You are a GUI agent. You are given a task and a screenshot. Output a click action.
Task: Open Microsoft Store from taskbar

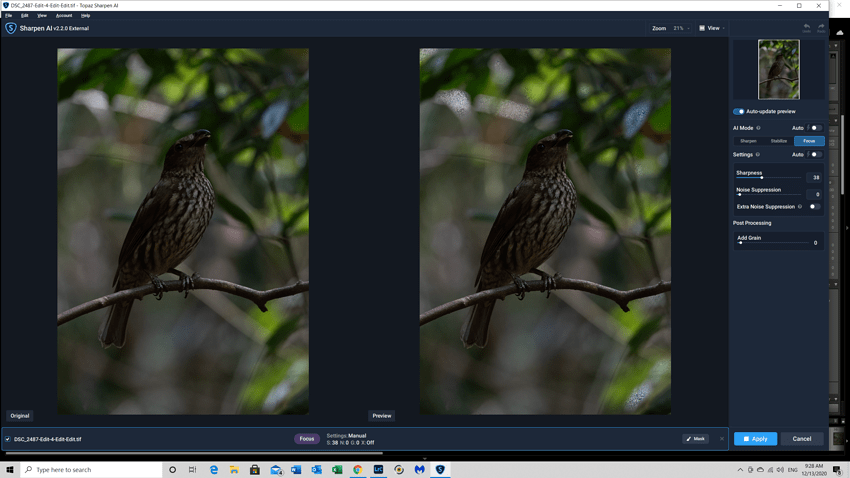pos(255,470)
